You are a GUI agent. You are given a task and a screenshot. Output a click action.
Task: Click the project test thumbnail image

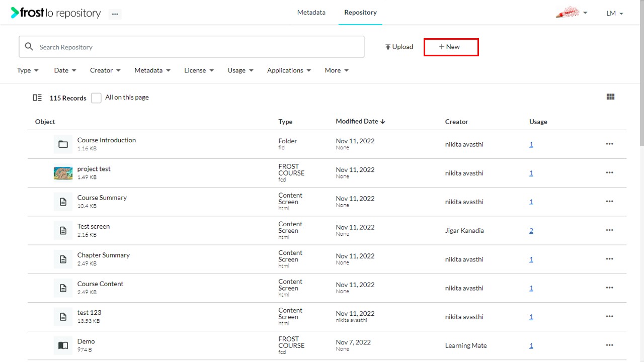tap(63, 173)
